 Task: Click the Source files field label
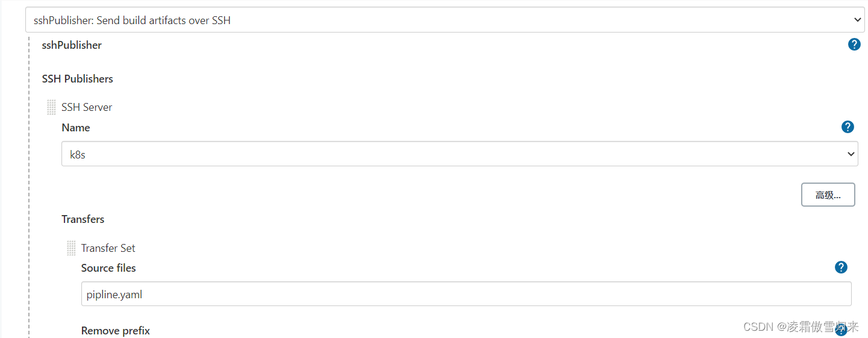pyautogui.click(x=108, y=268)
